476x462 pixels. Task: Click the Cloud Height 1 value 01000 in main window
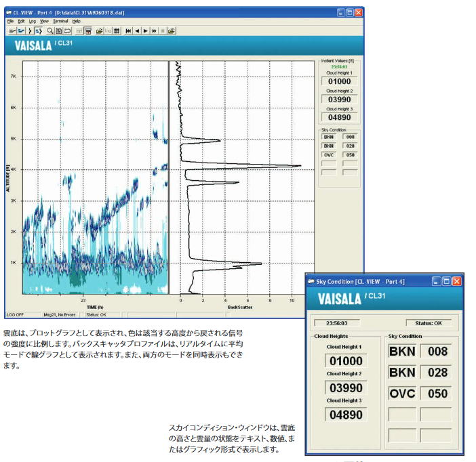pyautogui.click(x=340, y=81)
